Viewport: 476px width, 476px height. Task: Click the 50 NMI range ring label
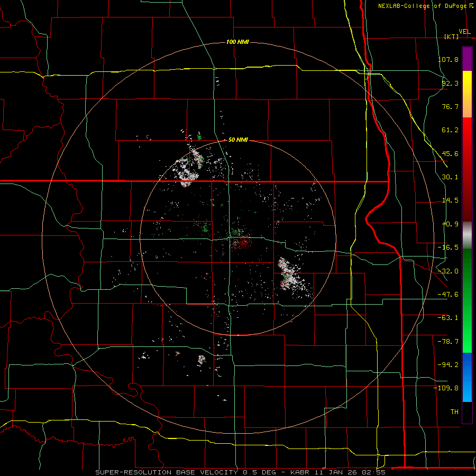click(238, 140)
